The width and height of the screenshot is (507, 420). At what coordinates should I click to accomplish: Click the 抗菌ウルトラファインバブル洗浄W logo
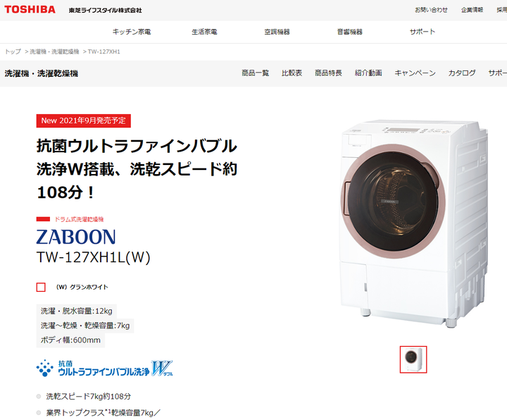(104, 369)
